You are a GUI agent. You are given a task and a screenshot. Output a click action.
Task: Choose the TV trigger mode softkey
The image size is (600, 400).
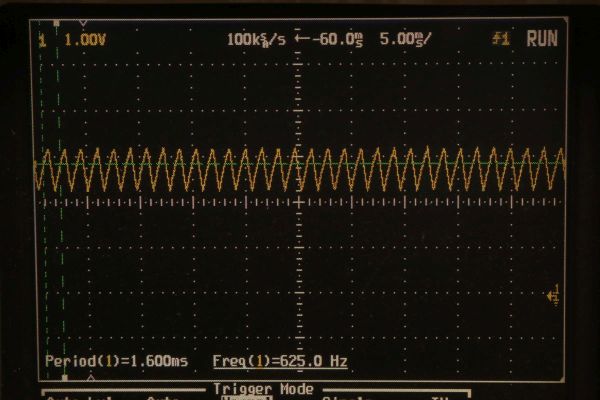click(438, 396)
